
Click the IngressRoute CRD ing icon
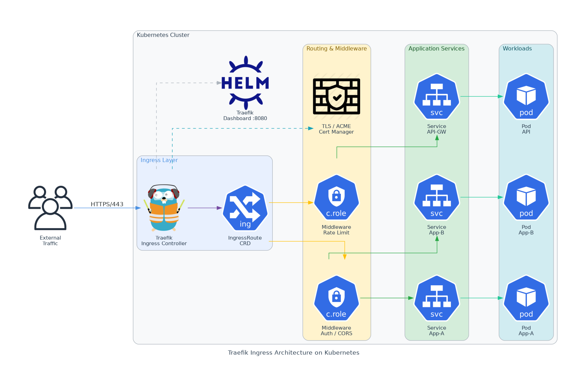pyautogui.click(x=245, y=208)
